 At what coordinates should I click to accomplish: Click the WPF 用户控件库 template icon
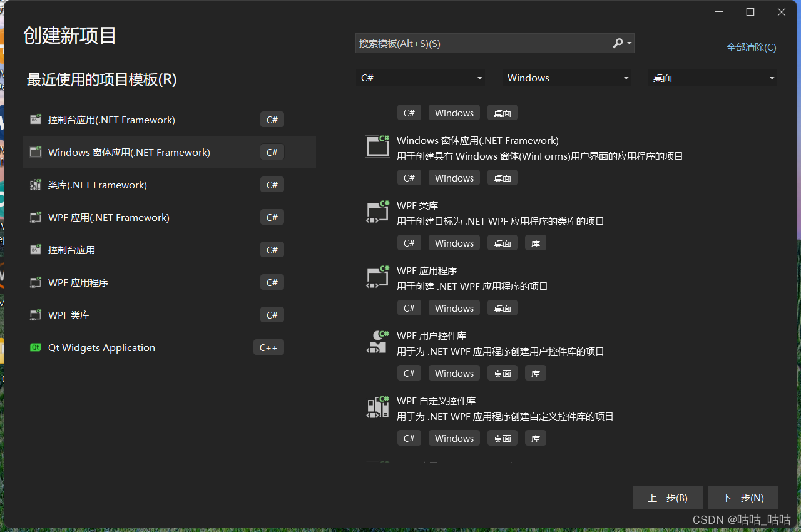pos(378,341)
